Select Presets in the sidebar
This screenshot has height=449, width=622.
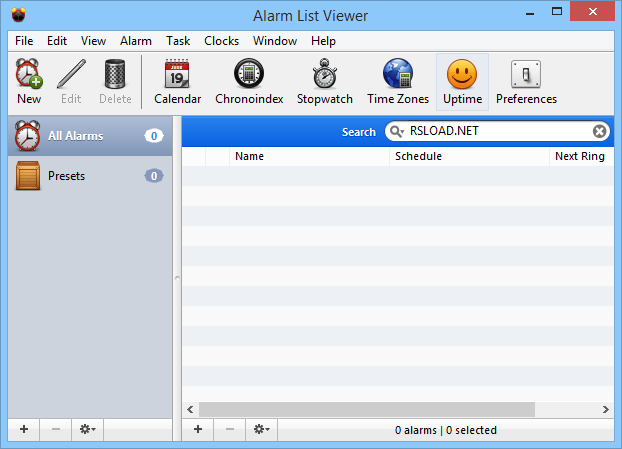tap(90, 176)
